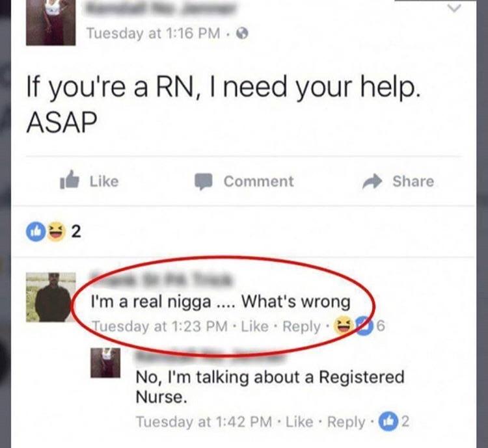Screen dimensions: 488x448
Task: Open the first commenter's profile picture
Action: tap(51, 297)
